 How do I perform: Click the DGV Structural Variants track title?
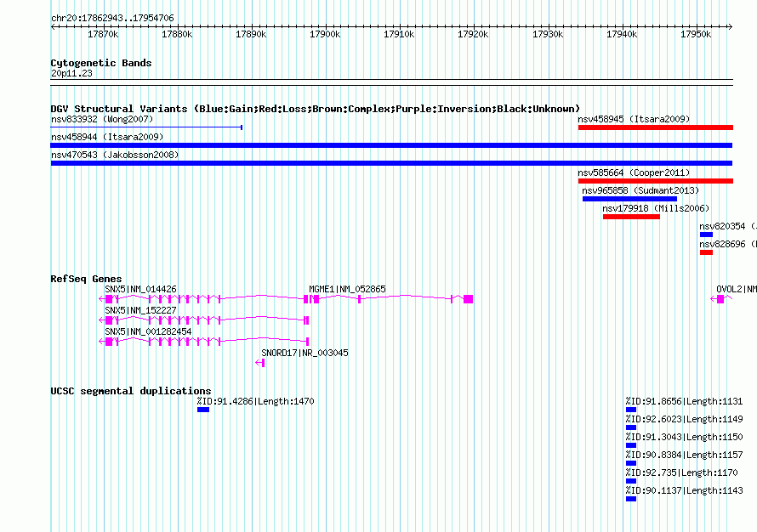tap(316, 109)
